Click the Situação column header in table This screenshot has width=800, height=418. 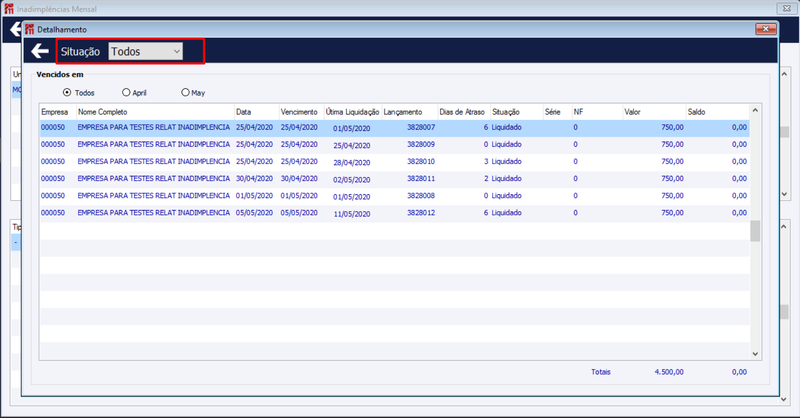516,112
